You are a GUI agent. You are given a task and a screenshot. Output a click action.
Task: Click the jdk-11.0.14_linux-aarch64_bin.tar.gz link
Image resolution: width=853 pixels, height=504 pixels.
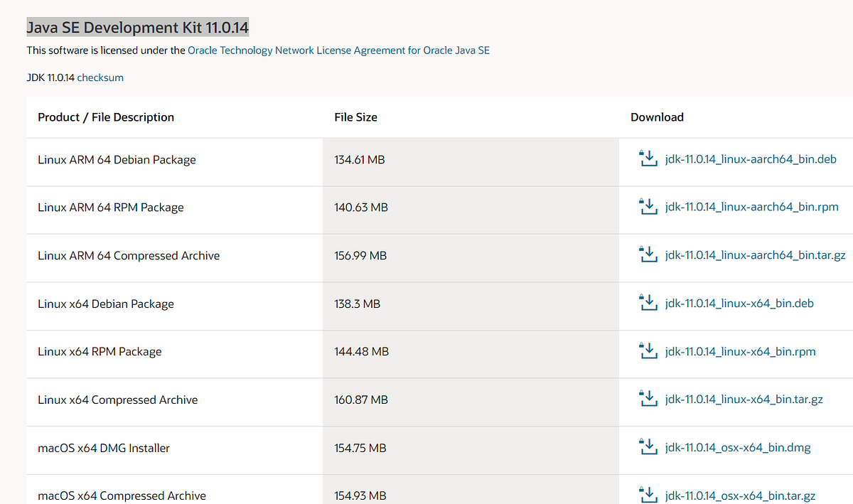(755, 254)
